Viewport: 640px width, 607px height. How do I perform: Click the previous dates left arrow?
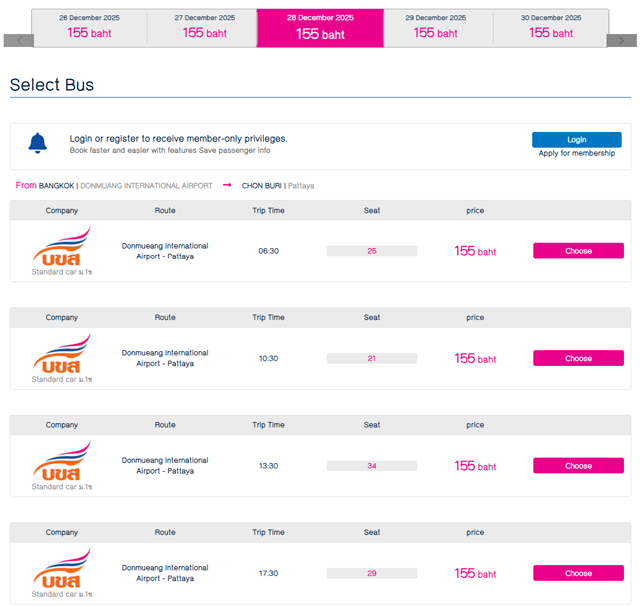tap(18, 40)
